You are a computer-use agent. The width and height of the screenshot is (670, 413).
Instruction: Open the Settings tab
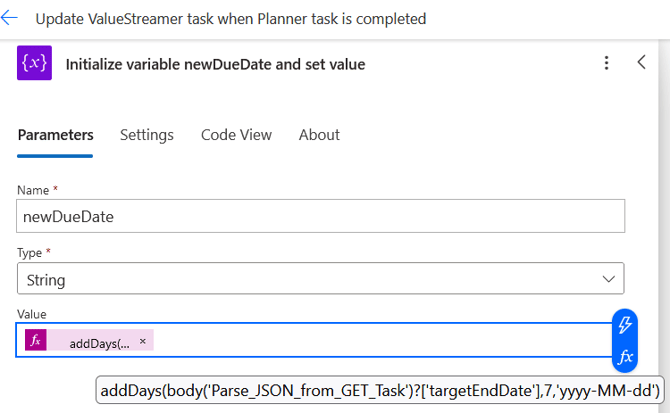tap(147, 135)
